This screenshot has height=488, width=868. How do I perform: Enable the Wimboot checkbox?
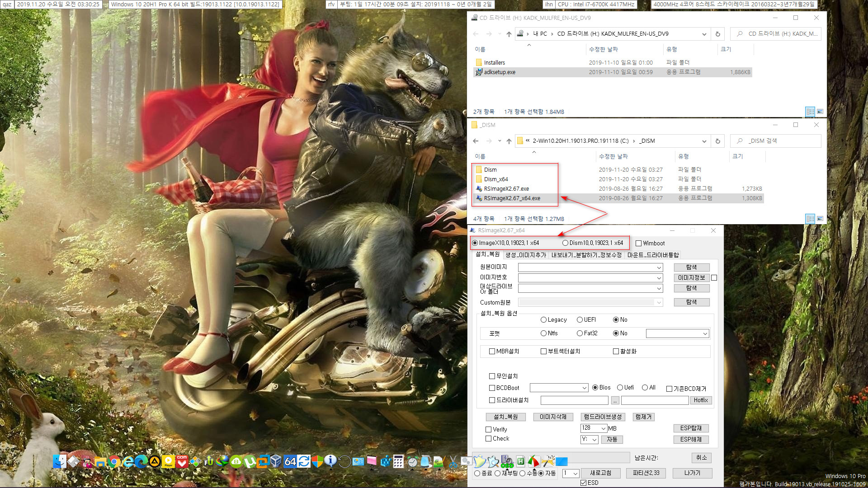(x=639, y=244)
